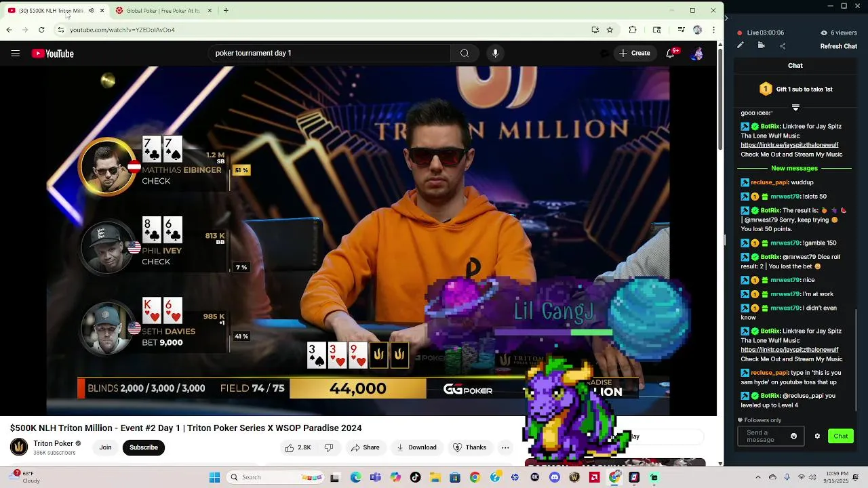Open the clock showing 10:59 PM
This screenshot has height=488, width=868.
coord(836,477)
